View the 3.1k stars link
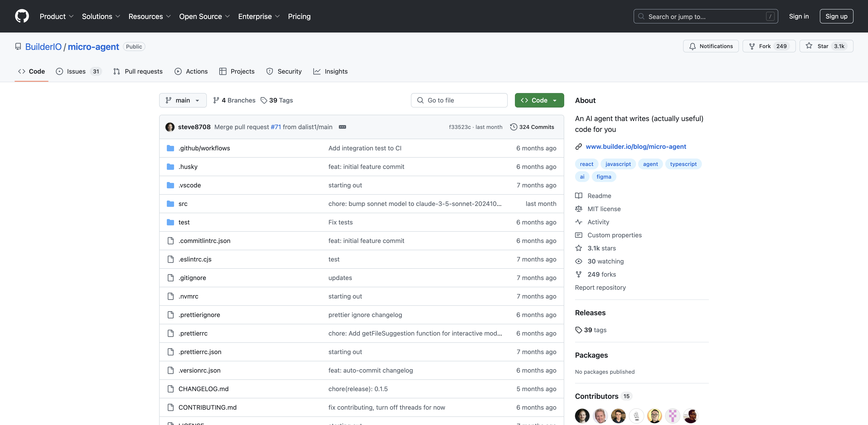The image size is (868, 425). click(x=601, y=248)
